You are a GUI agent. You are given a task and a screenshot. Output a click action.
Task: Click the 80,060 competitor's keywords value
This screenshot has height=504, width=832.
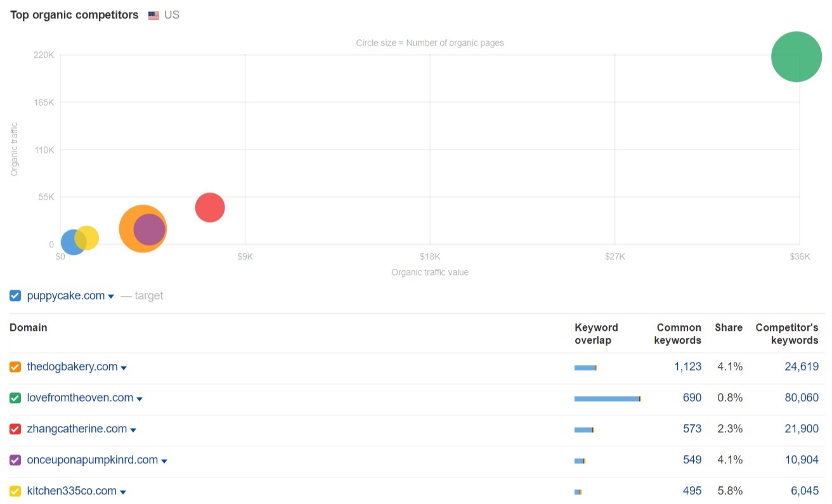(801, 397)
